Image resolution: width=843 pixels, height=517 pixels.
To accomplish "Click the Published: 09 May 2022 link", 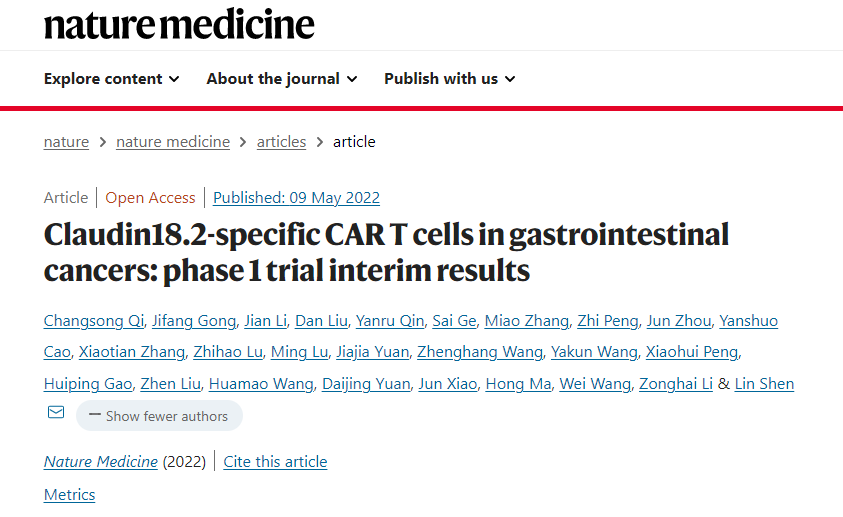I will click(296, 198).
